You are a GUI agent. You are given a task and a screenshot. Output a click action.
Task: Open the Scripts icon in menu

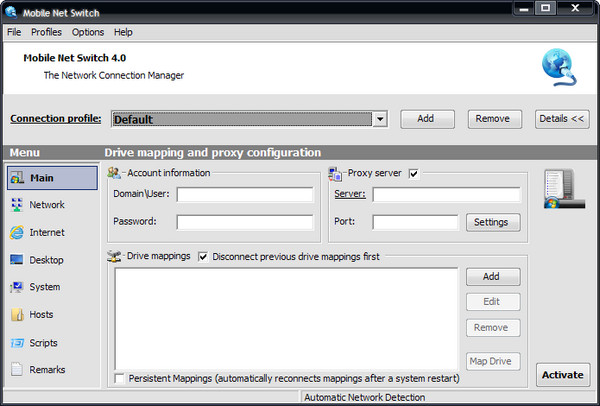tap(17, 343)
